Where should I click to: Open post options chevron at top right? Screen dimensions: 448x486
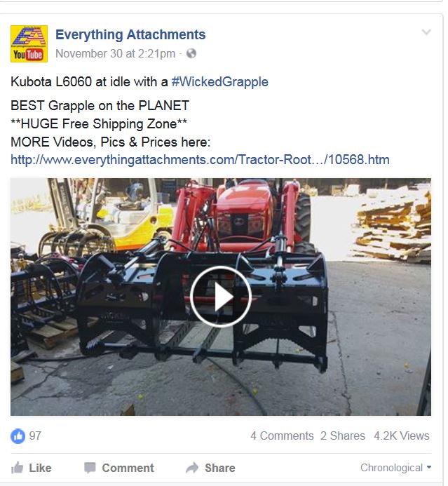427,32
